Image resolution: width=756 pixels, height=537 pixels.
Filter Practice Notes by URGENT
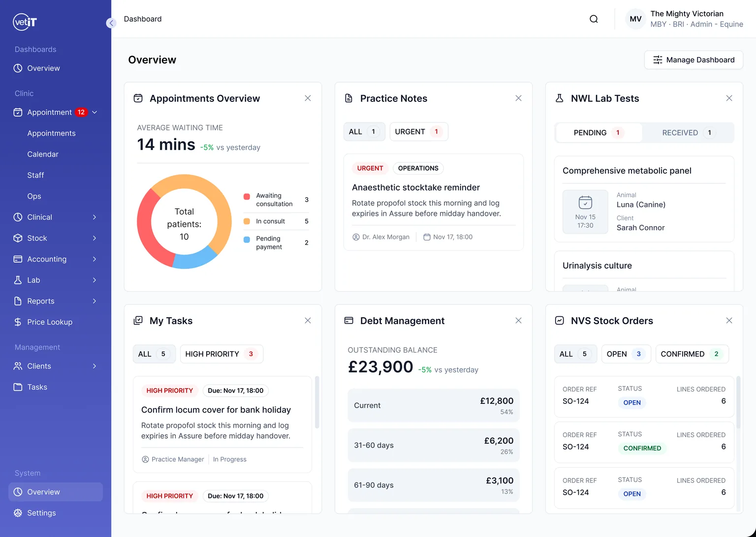coord(419,132)
